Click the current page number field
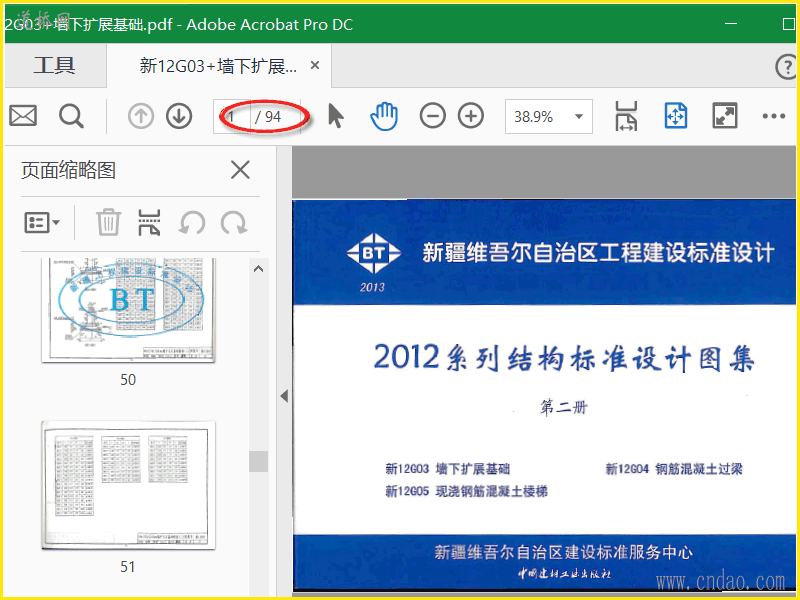 pos(232,117)
